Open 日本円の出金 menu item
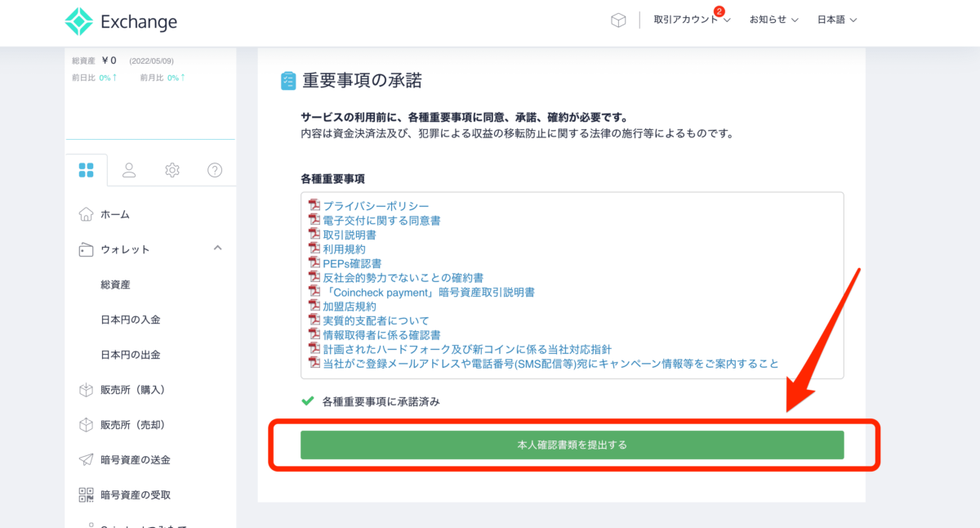This screenshot has height=528, width=980. 130,355
